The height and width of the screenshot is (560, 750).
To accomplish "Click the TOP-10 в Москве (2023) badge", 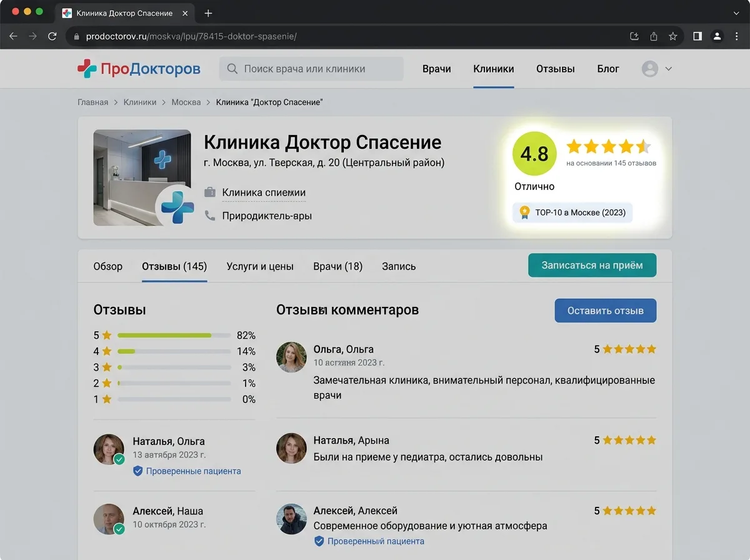I will pos(573,212).
